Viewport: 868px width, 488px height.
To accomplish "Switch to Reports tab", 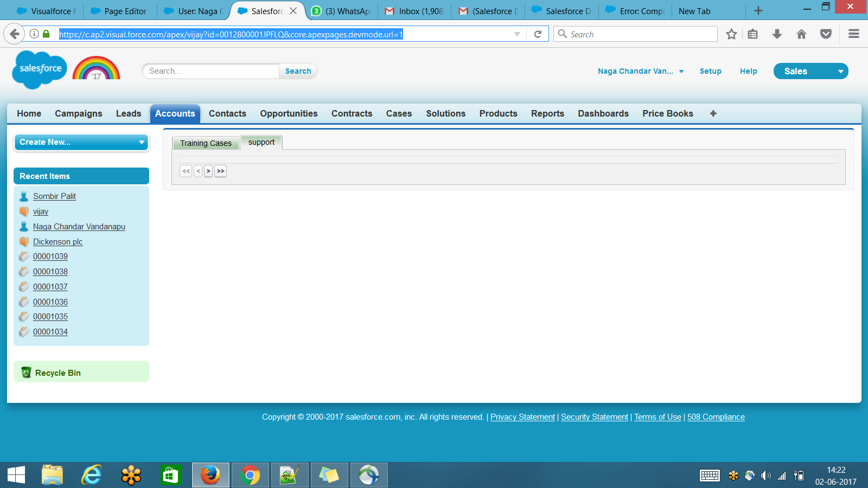I will [x=547, y=113].
